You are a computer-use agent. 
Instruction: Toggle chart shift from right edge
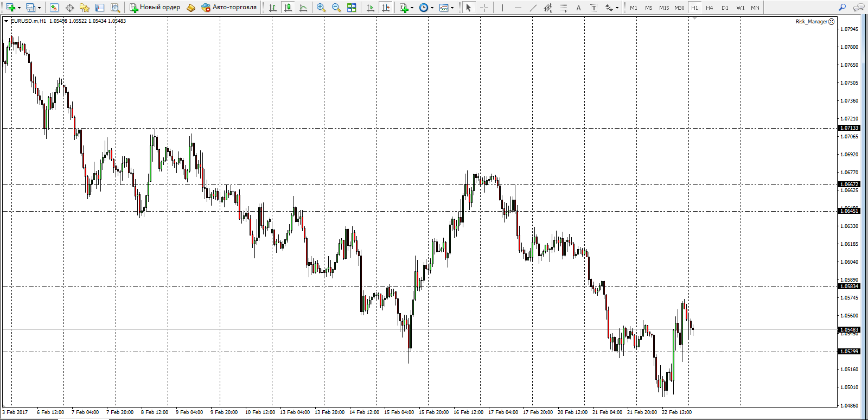(386, 8)
